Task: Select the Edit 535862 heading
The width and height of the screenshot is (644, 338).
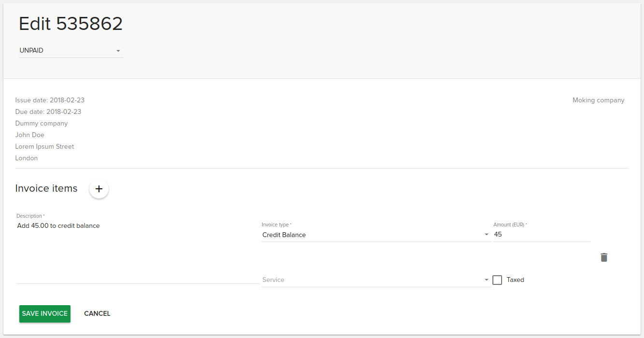Action: click(70, 23)
